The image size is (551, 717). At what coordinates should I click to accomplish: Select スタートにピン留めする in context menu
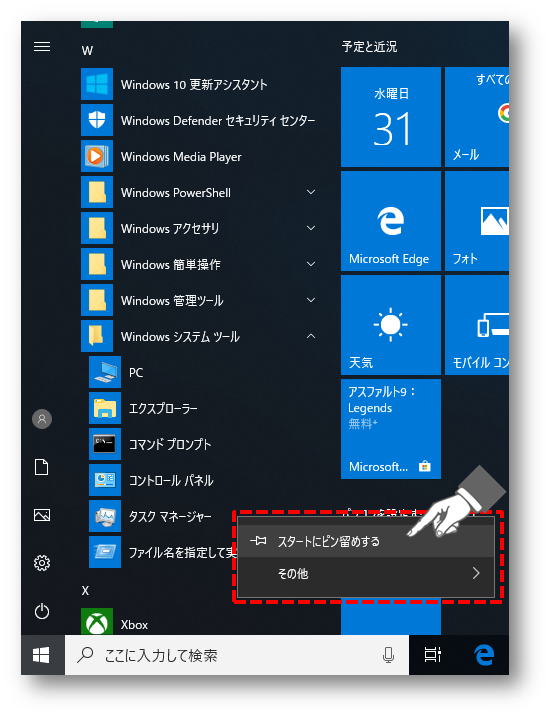pyautogui.click(x=366, y=541)
